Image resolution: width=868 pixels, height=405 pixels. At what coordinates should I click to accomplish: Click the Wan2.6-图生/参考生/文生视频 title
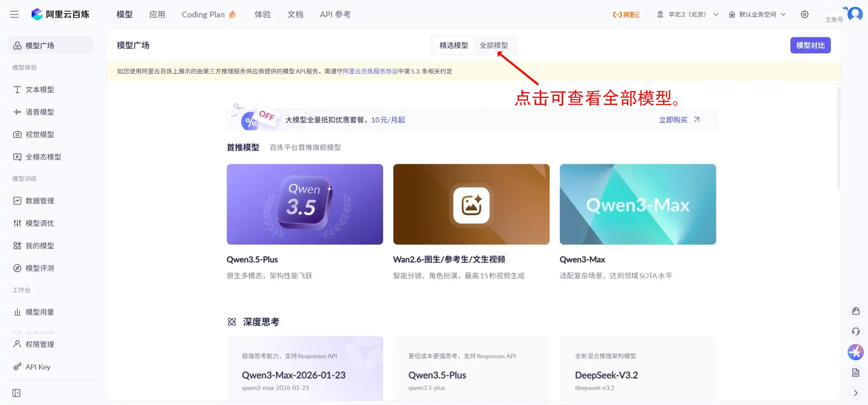pyautogui.click(x=449, y=260)
